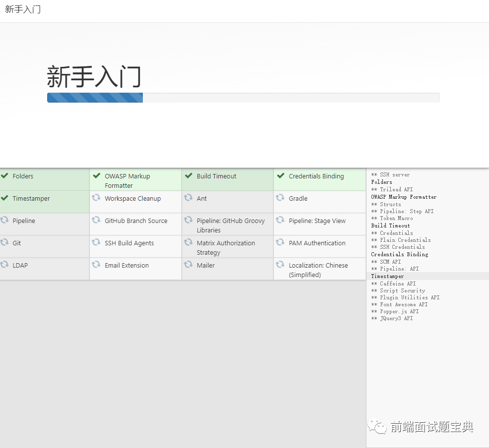Screen dimensions: 489x448
Task: Click the large 新手入门 heading
Action: click(x=94, y=76)
